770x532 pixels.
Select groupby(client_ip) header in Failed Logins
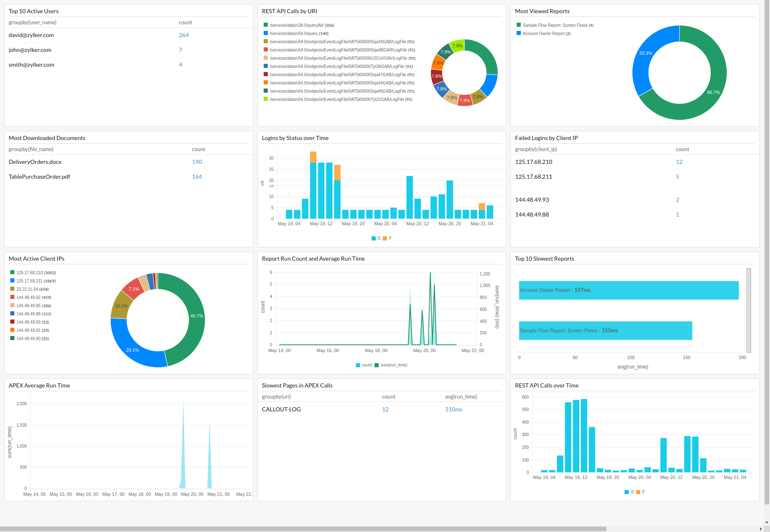(x=536, y=149)
